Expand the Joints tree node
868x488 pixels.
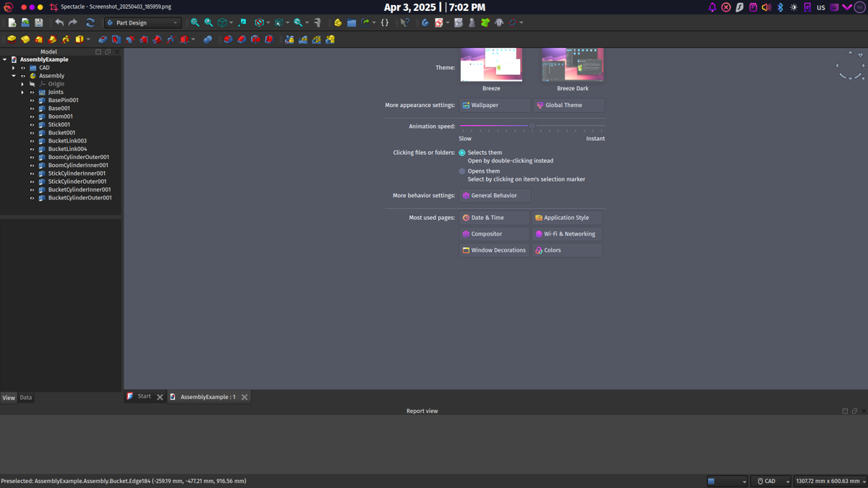pyautogui.click(x=22, y=93)
